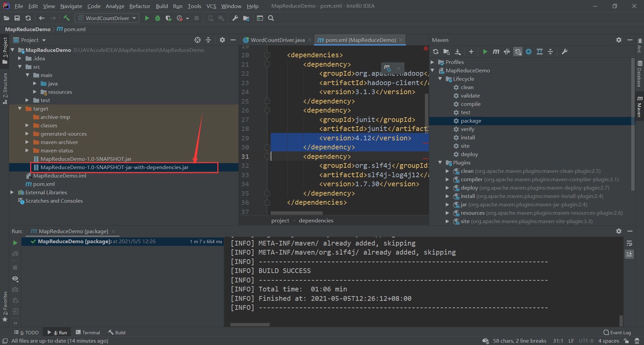Change the LF line separator
The image size is (644, 345).
click(x=571, y=341)
